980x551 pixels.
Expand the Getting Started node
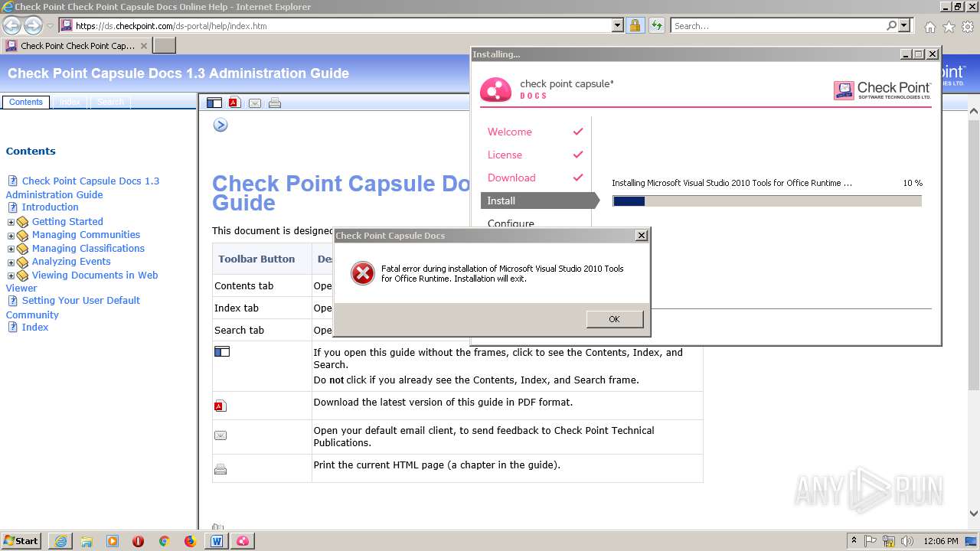pyautogui.click(x=11, y=222)
